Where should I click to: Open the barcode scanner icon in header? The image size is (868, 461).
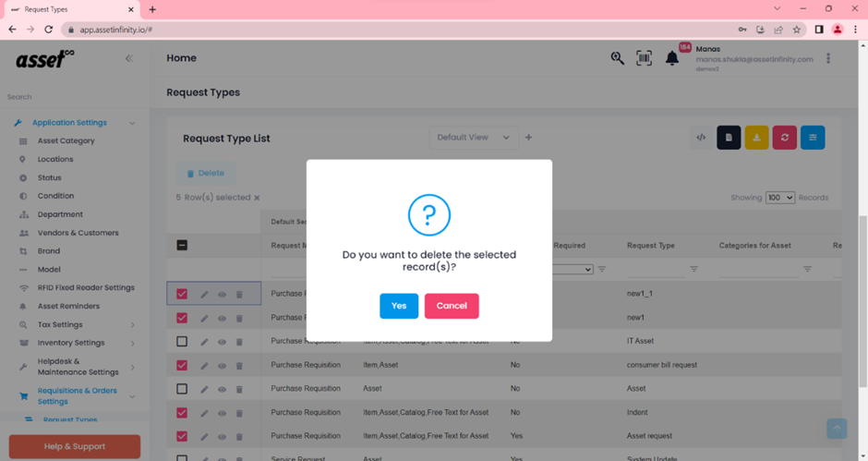(645, 58)
